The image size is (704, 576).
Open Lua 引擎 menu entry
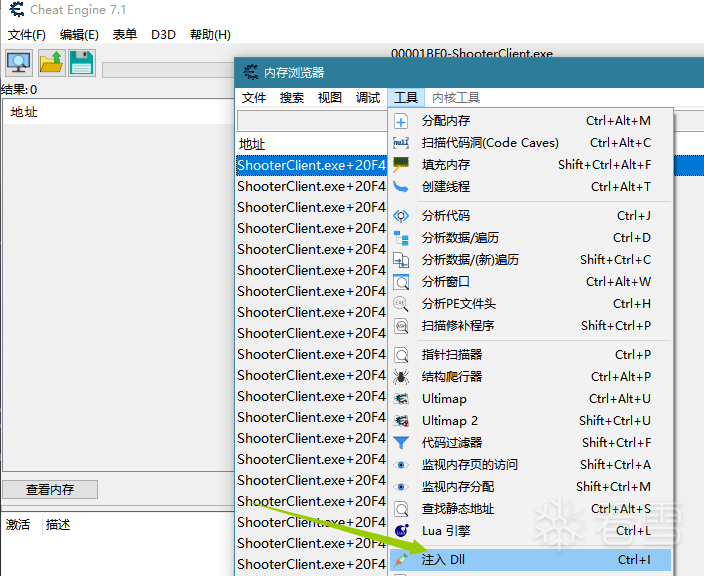pos(530,531)
